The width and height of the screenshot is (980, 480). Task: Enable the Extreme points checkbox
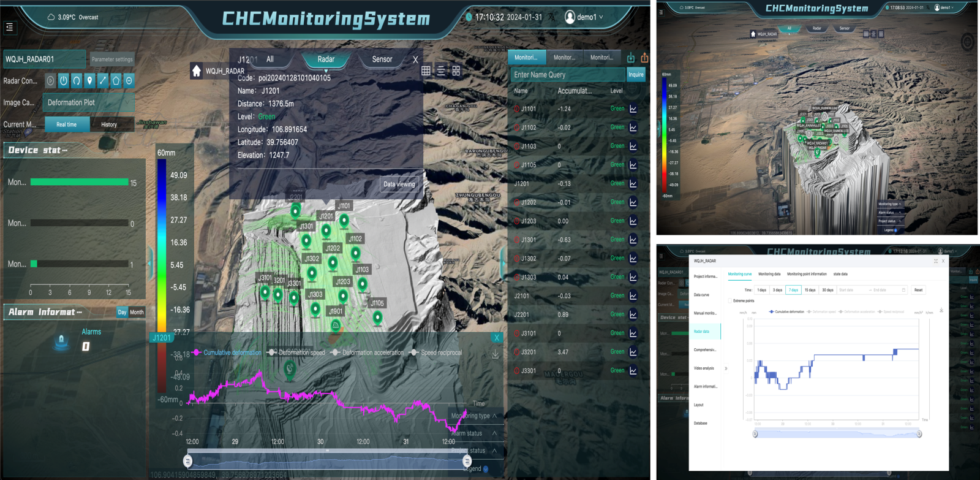(x=730, y=301)
